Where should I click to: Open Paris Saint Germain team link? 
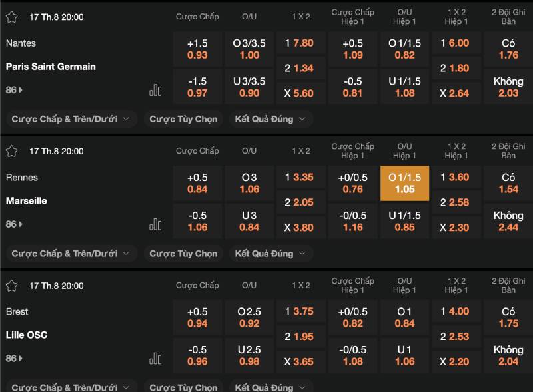click(x=51, y=67)
